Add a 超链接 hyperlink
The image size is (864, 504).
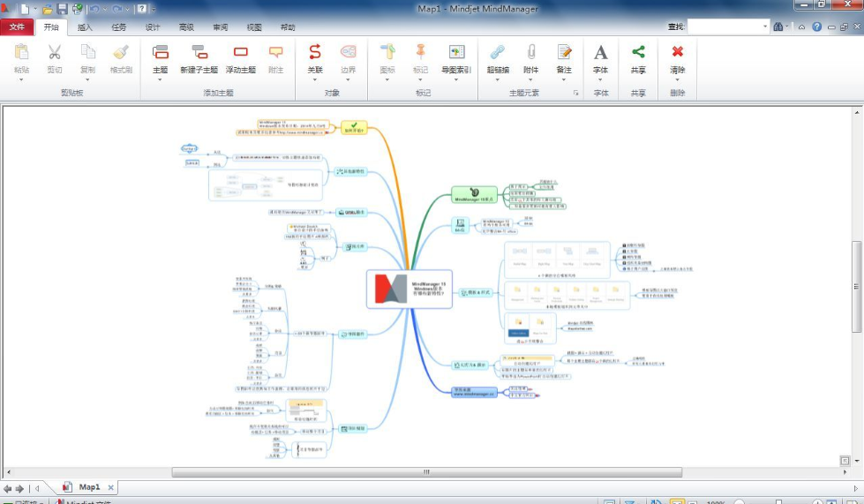[x=498, y=53]
